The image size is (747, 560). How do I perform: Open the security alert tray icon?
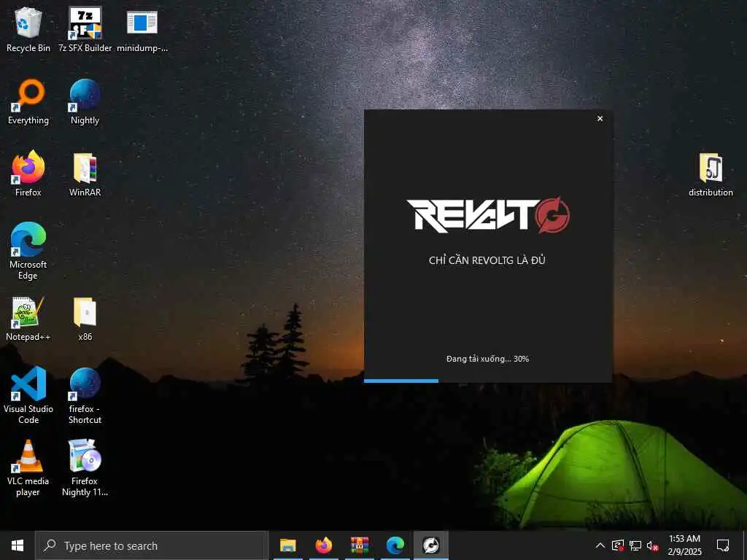point(618,545)
